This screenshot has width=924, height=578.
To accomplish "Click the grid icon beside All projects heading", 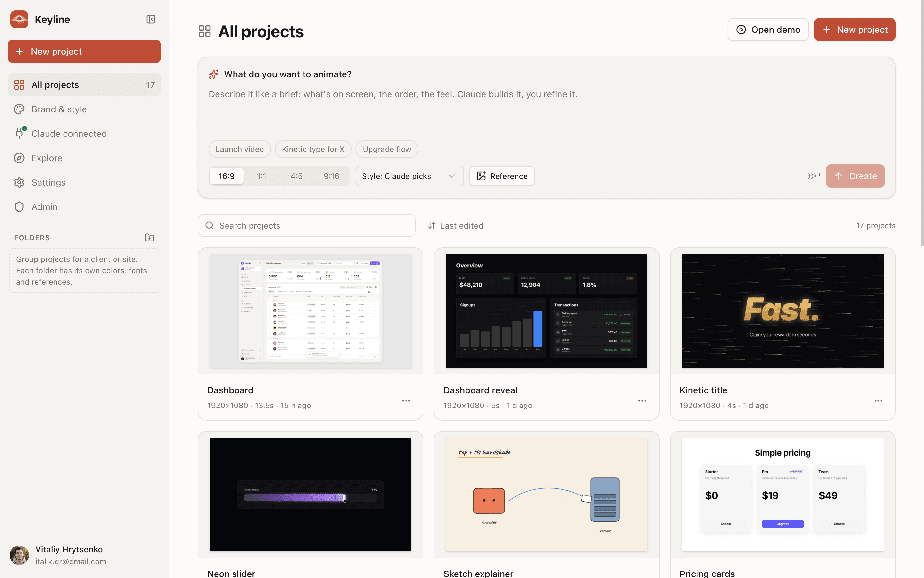I will (205, 31).
